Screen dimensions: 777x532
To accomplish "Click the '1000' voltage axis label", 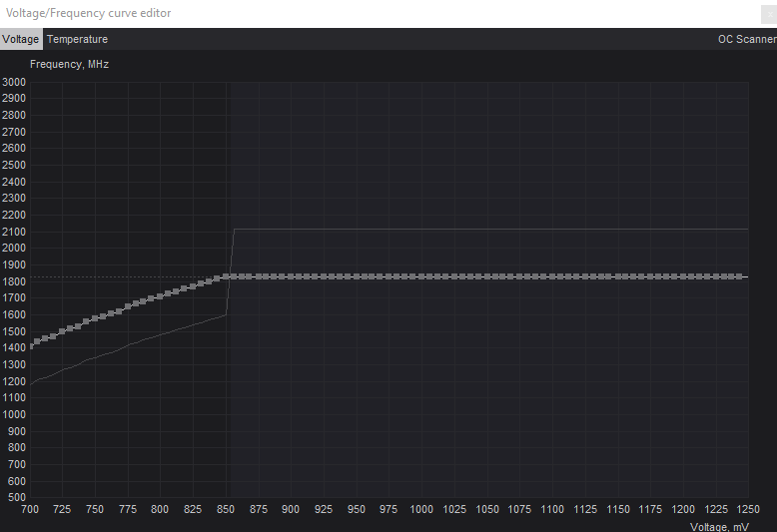I will tap(421, 509).
